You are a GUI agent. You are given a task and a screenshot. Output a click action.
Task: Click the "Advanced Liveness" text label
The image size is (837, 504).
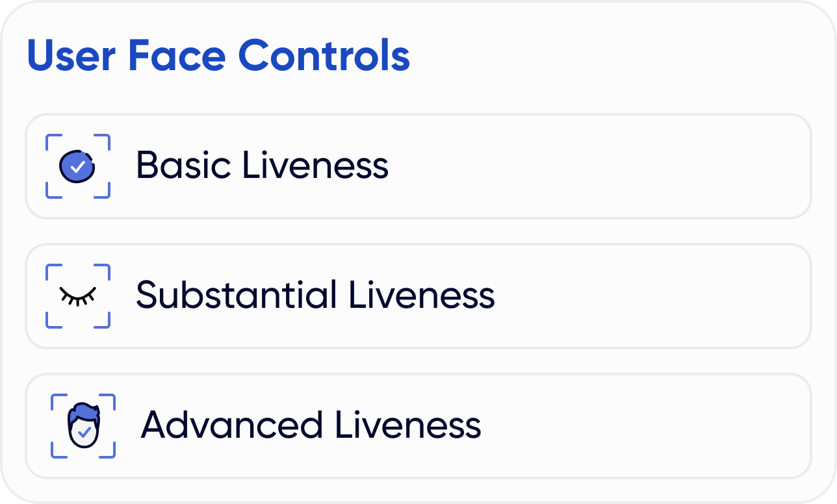(311, 425)
